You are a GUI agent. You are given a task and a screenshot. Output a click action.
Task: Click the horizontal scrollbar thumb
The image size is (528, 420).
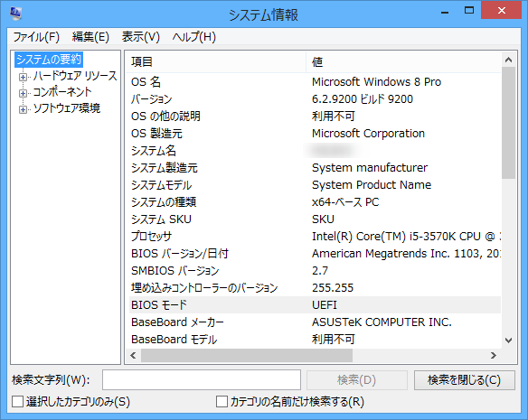(247, 355)
